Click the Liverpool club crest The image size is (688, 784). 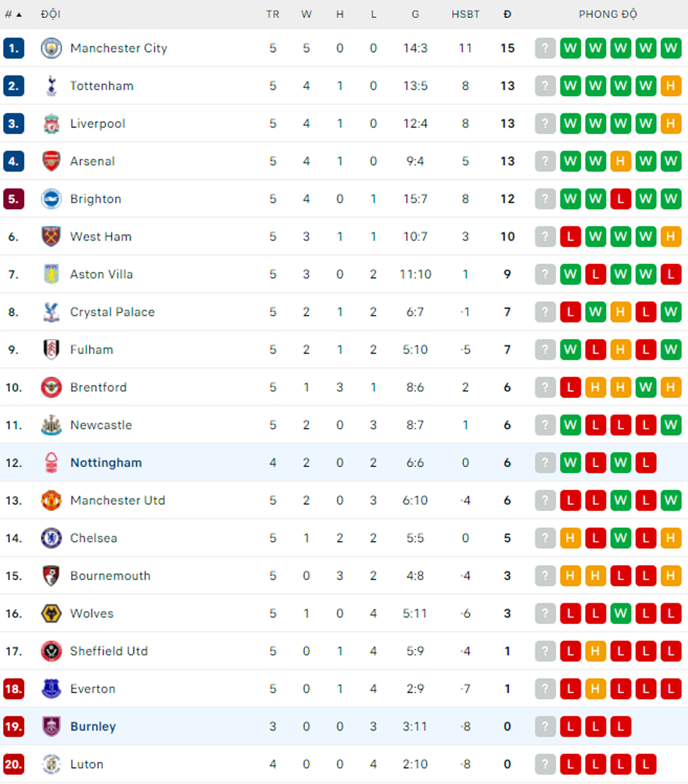(x=52, y=124)
